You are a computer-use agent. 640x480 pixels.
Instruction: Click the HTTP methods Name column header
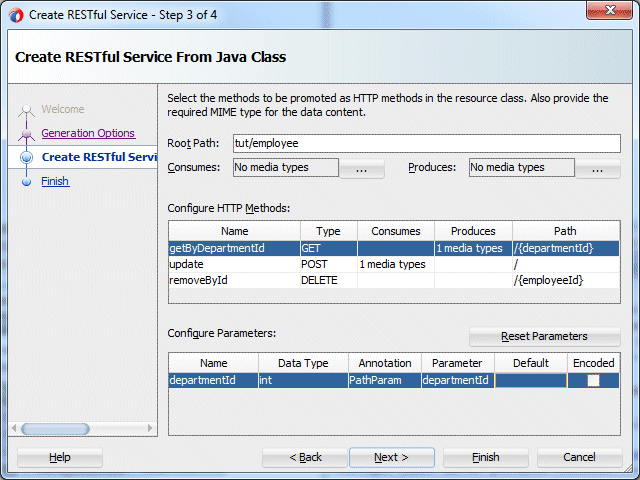pos(234,231)
